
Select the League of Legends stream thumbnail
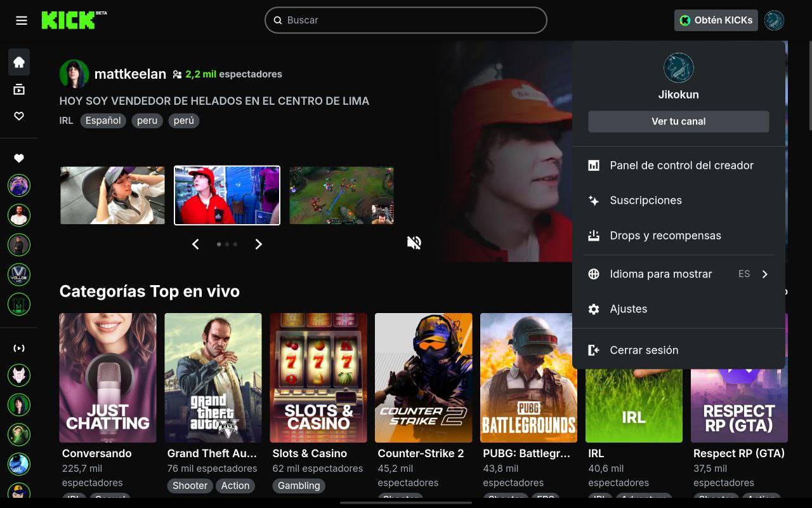341,196
